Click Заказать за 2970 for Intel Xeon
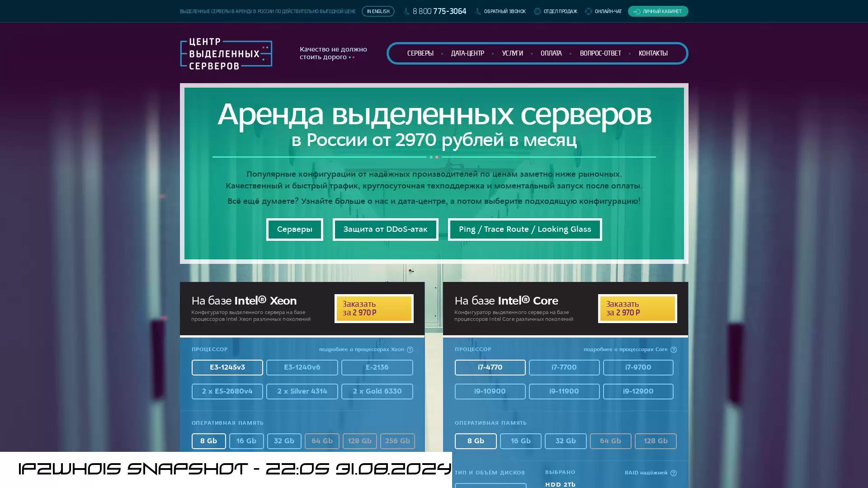The height and width of the screenshot is (488, 868). point(374,308)
